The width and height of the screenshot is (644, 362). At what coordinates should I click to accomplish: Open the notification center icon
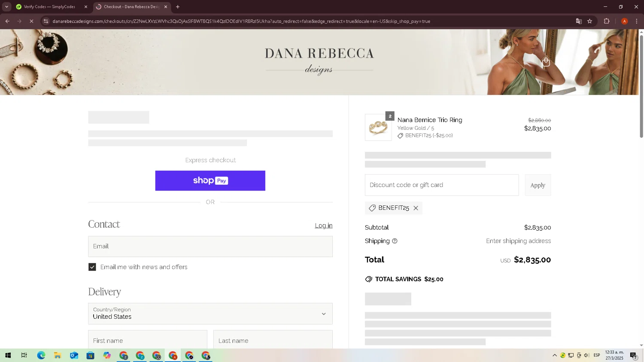tap(633, 355)
